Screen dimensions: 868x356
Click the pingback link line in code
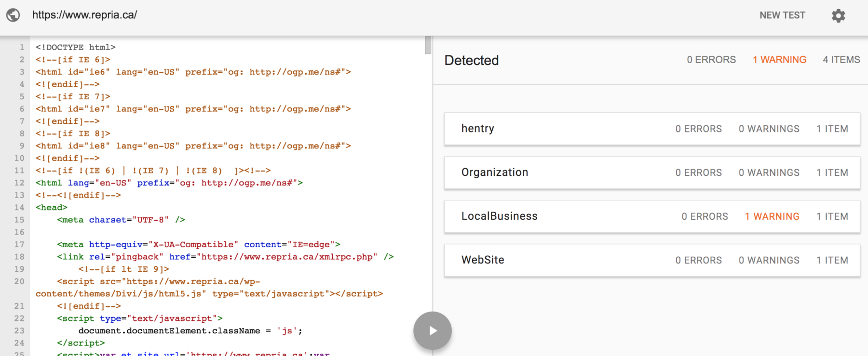[225, 257]
